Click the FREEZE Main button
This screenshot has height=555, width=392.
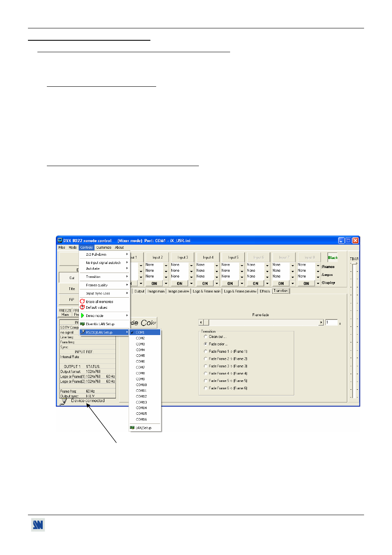click(65, 312)
